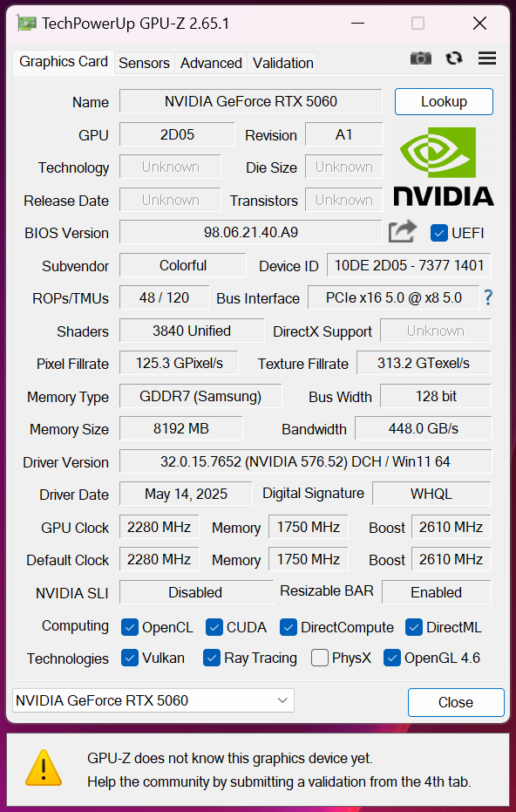Toggle the PhysX checkbox

point(319,658)
